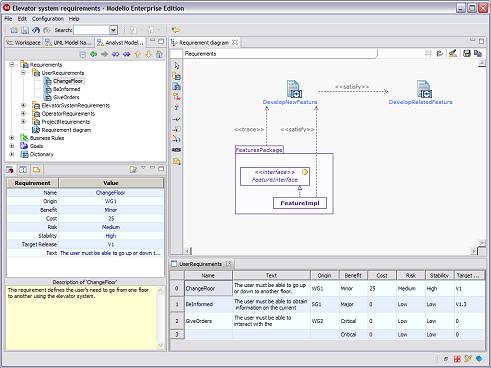The image size is (491, 368).
Task: Collapse the Requirements root tree node
Action: tap(12, 64)
